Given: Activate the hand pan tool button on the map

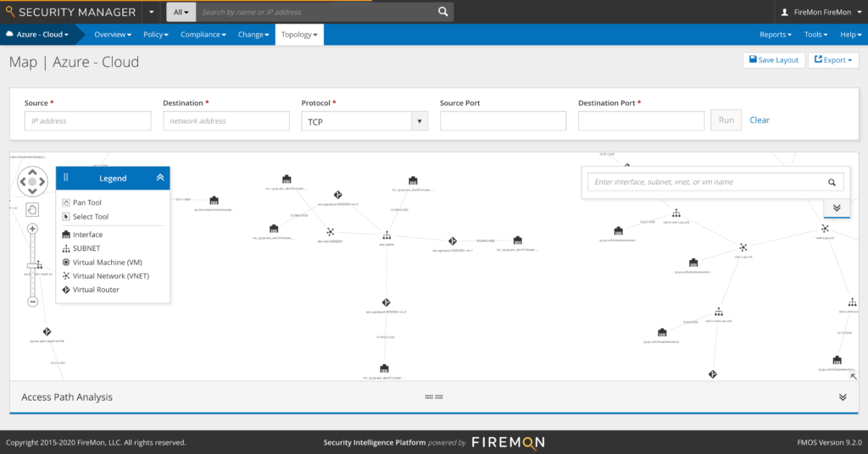Looking at the screenshot, I should pos(32,209).
